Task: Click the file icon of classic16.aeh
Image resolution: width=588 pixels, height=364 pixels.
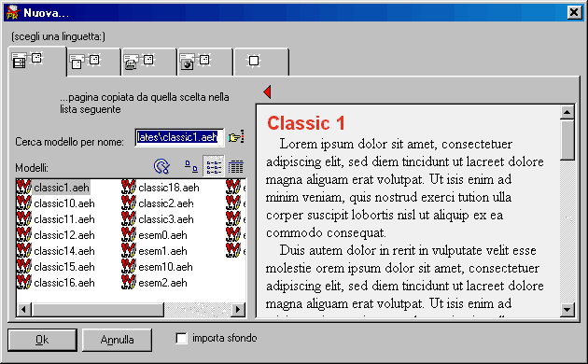Action: 23,283
